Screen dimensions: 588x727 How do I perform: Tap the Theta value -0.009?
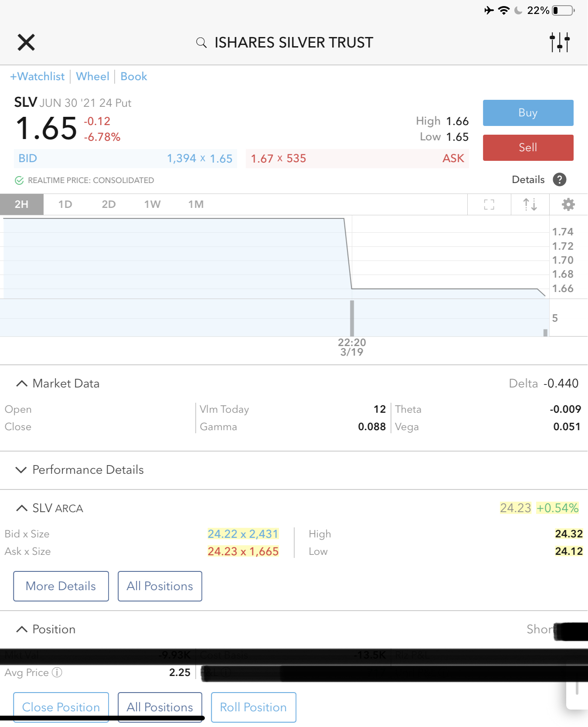[x=565, y=409]
